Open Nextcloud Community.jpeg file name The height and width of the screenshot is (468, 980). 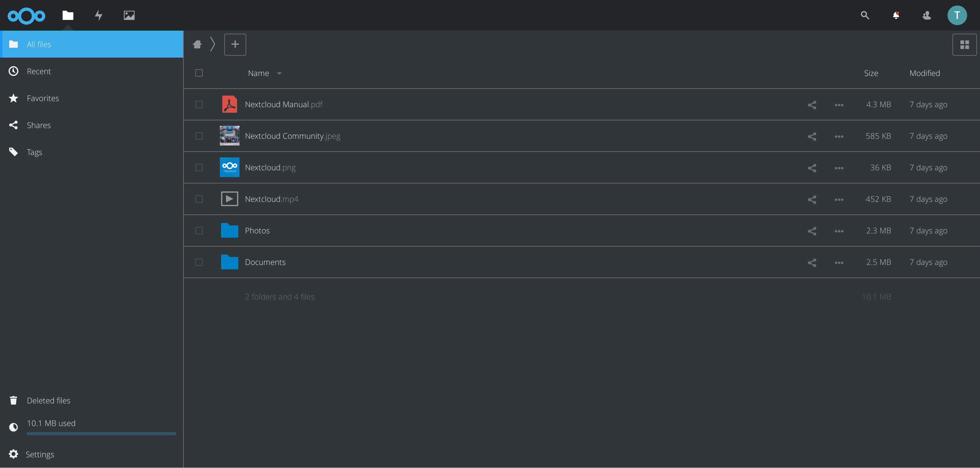[292, 136]
